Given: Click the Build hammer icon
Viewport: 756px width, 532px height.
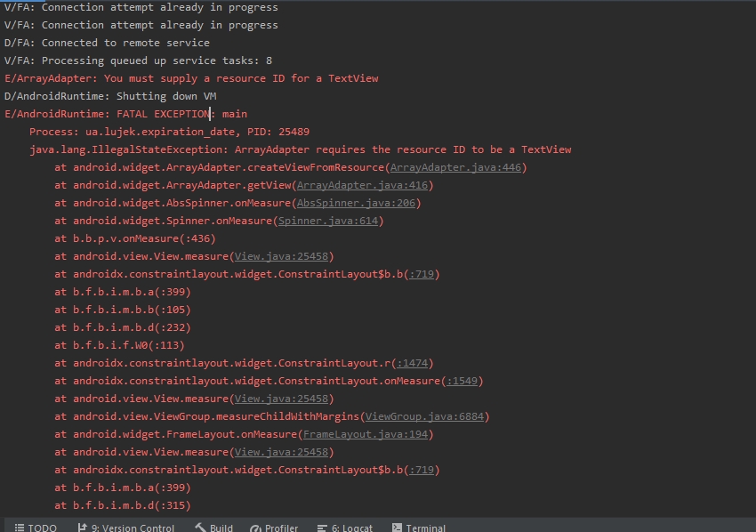Looking at the screenshot, I should click(x=200, y=528).
